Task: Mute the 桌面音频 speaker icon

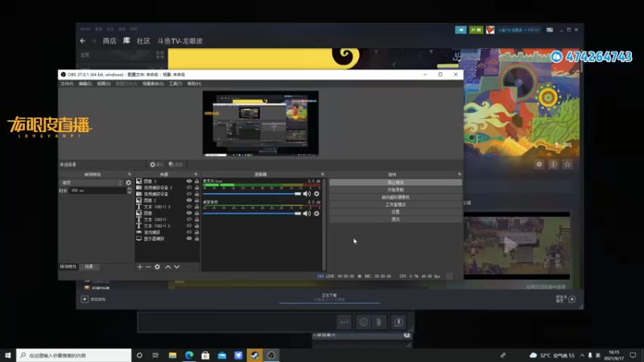Action: coord(307,213)
